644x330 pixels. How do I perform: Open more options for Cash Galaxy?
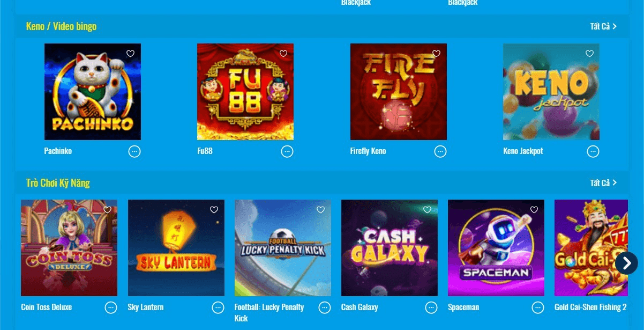431,307
